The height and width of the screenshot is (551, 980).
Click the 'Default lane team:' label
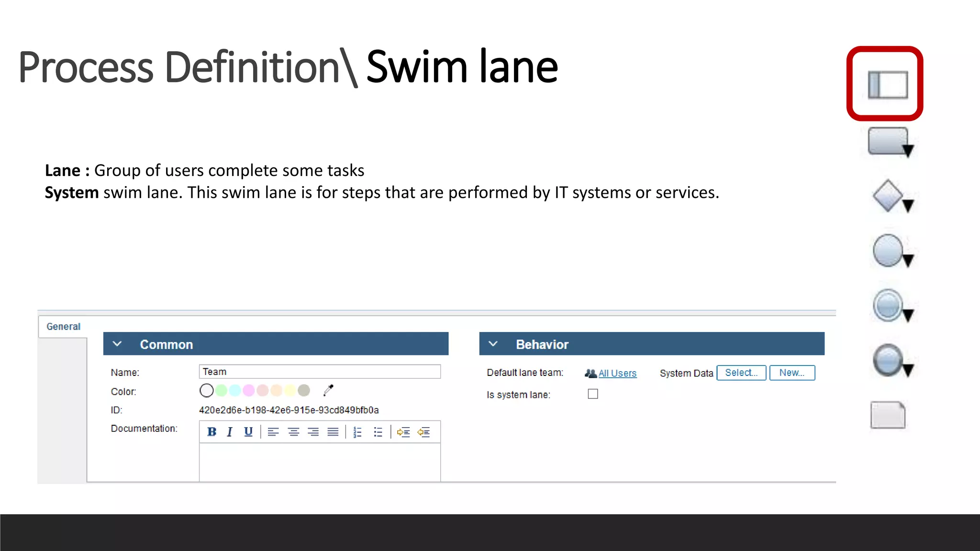525,373
